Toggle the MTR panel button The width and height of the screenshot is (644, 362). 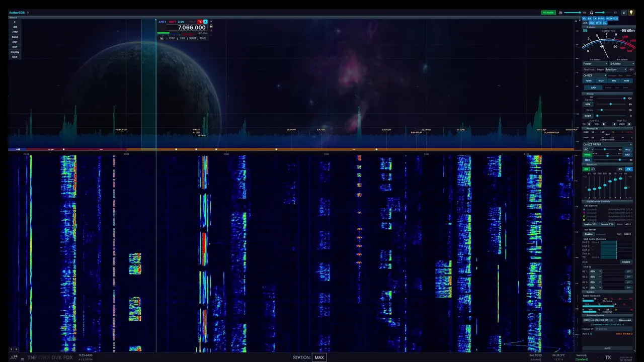pyautogui.click(x=598, y=23)
